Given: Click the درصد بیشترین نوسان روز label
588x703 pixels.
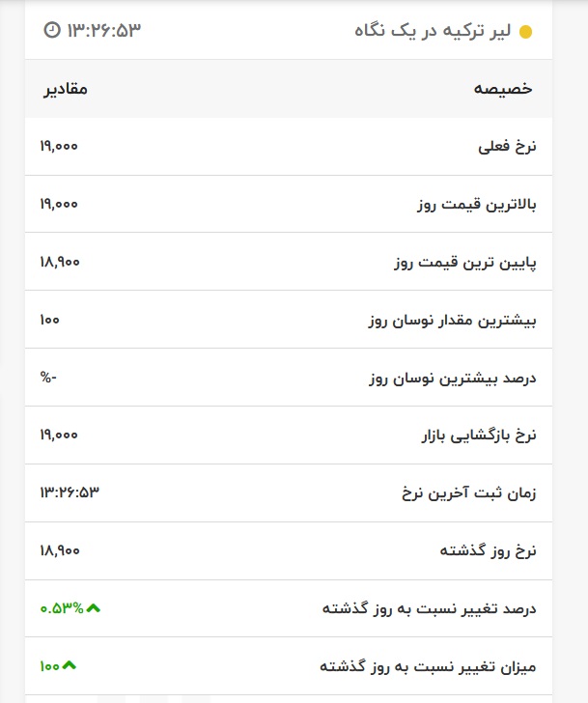Looking at the screenshot, I should coord(453,378).
